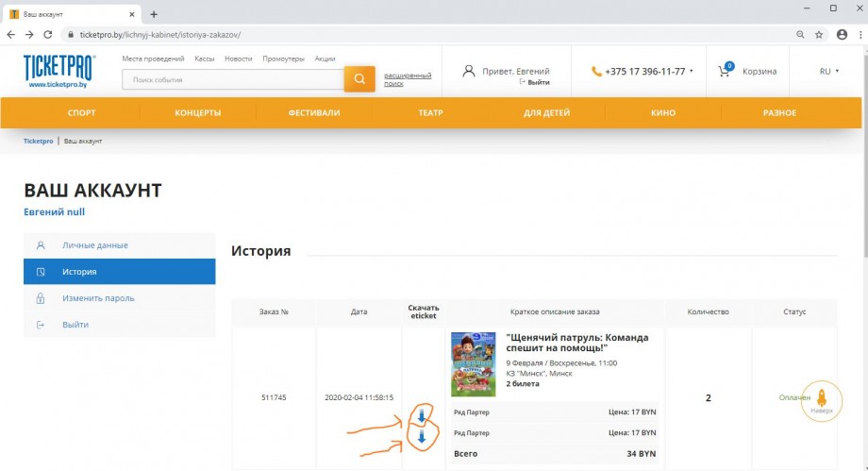Open Chrome profile avatar icon
Image resolution: width=868 pixels, height=471 pixels.
842,34
